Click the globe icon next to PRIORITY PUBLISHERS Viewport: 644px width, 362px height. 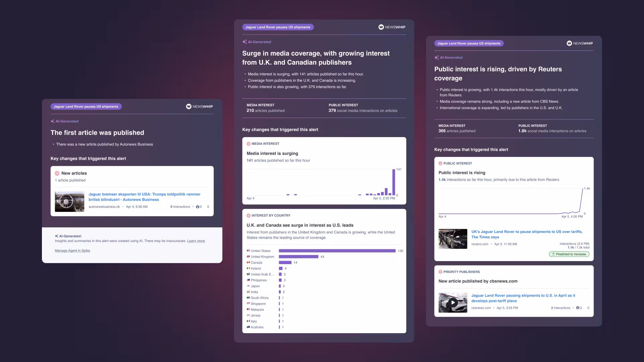coord(440,272)
